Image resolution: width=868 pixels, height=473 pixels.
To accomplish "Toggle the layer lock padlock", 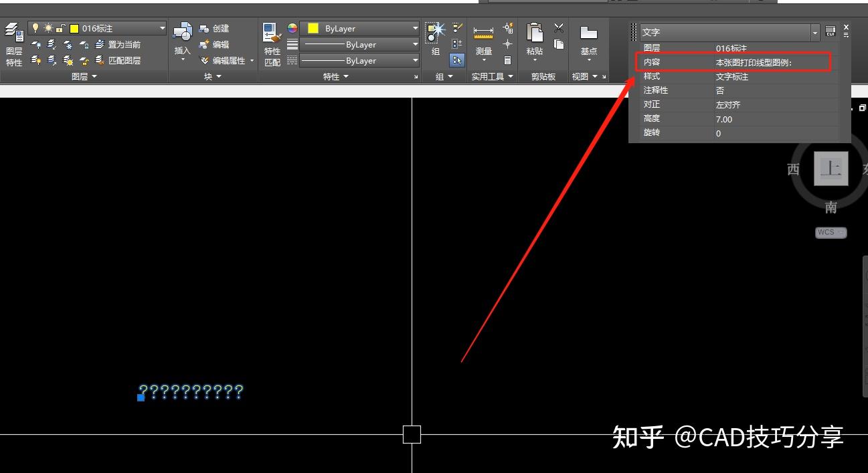I will [x=59, y=28].
